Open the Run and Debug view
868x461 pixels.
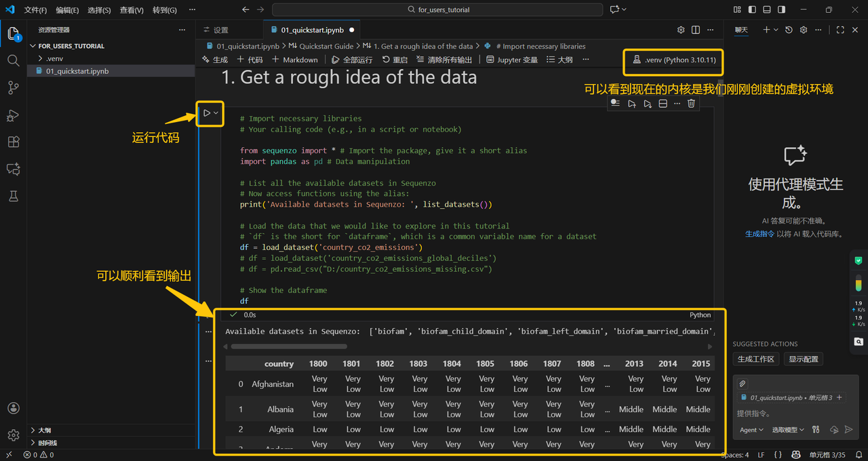[13, 115]
